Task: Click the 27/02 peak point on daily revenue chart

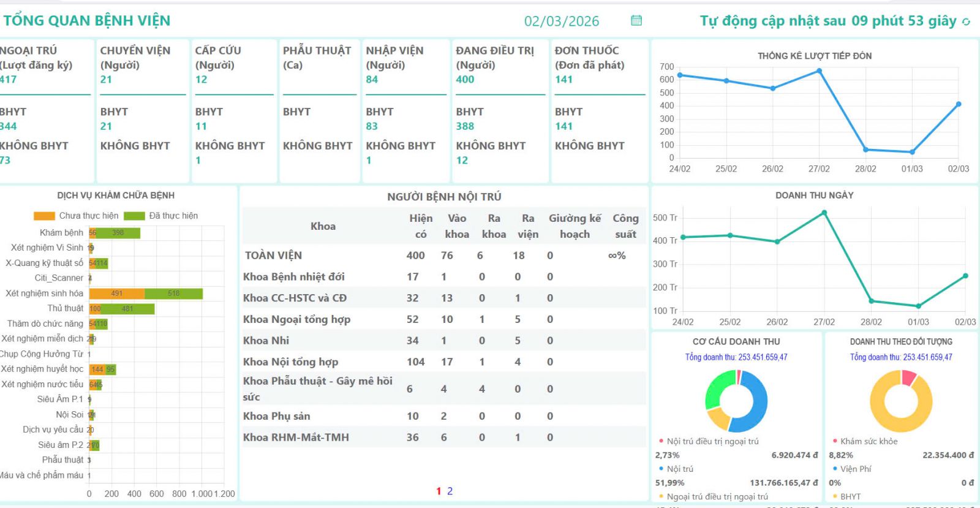Action: (824, 213)
